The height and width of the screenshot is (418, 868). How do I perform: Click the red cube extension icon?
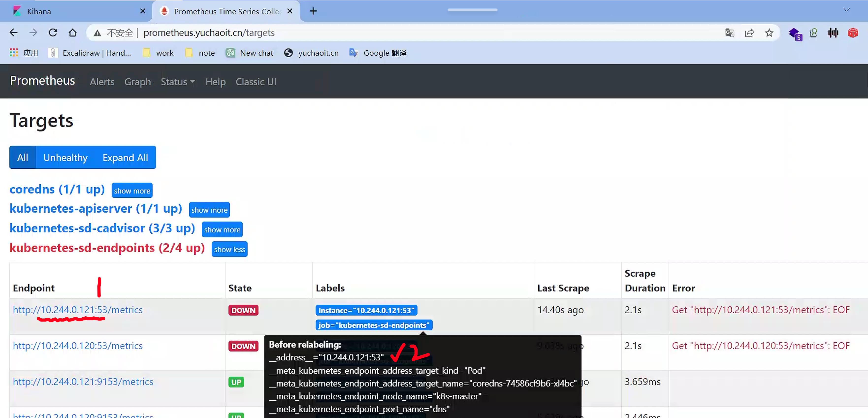[x=852, y=33]
